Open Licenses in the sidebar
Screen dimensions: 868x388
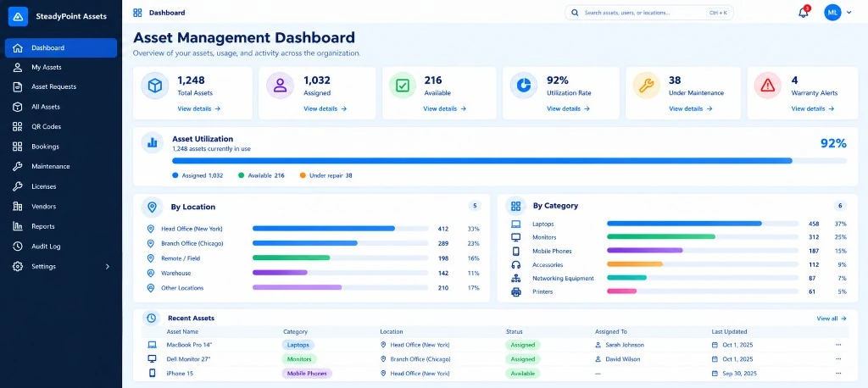[x=61, y=186]
